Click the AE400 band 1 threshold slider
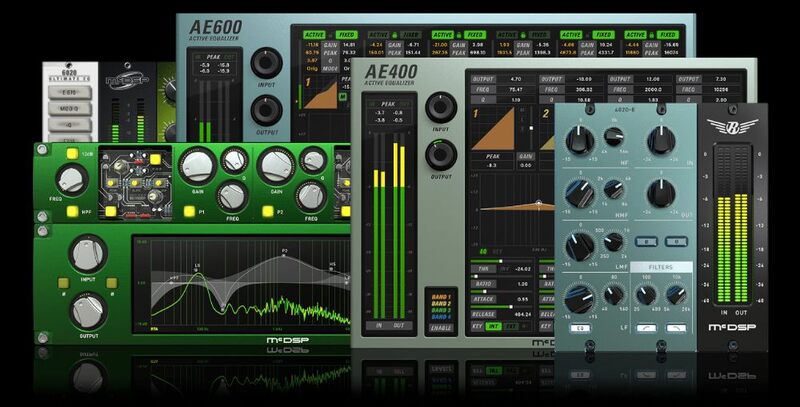This screenshot has height=407, width=800. click(503, 261)
